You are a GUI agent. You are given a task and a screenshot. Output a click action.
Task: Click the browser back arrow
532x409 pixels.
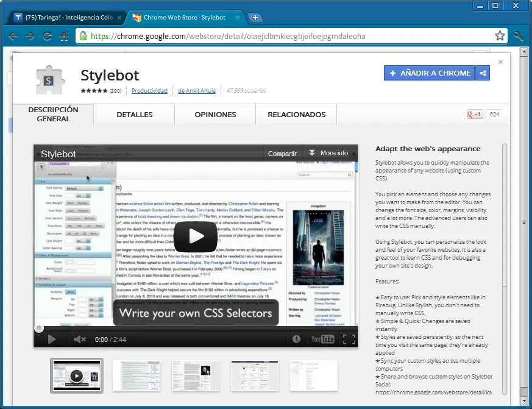[13, 36]
